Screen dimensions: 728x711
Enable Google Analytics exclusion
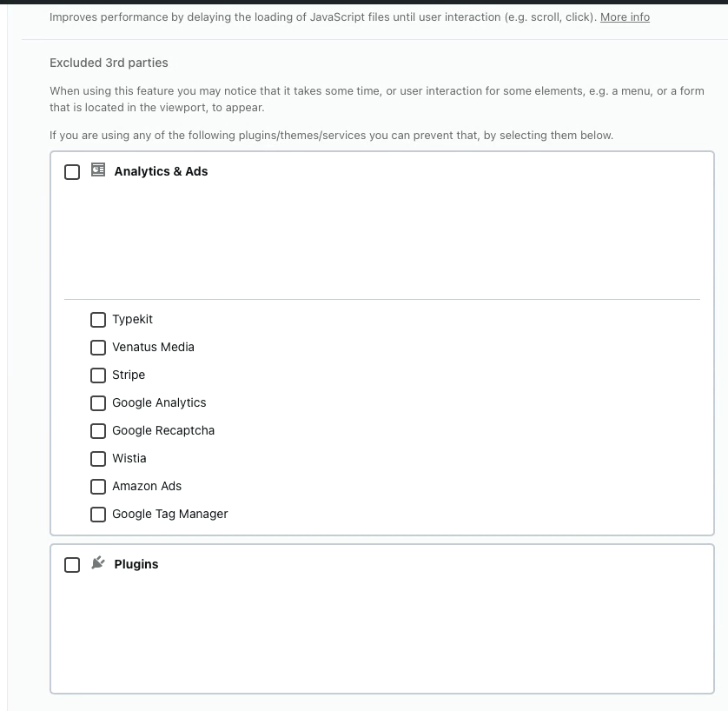98,403
